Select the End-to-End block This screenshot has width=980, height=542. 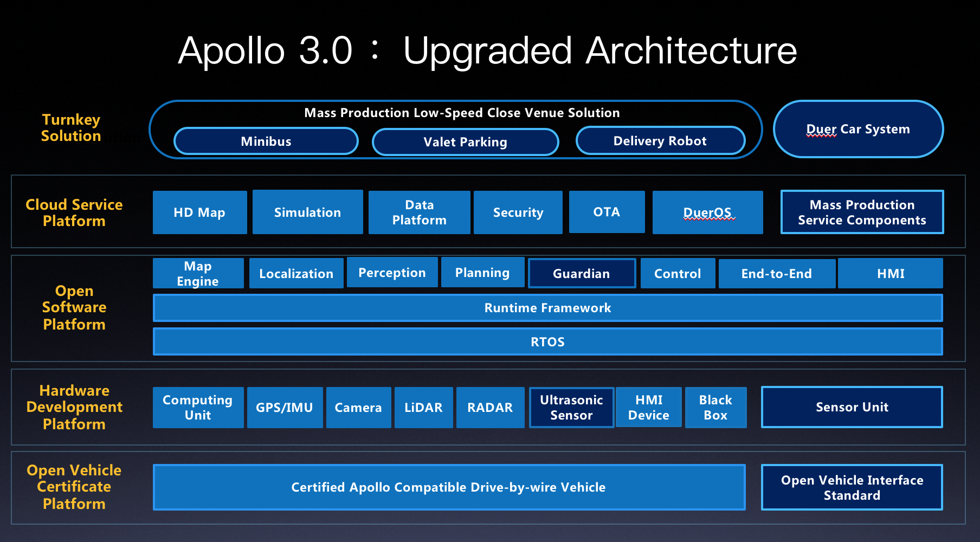pyautogui.click(x=777, y=273)
